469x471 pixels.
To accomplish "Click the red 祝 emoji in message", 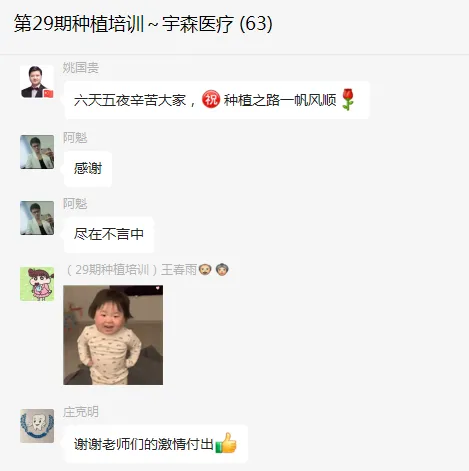I will click(x=211, y=99).
